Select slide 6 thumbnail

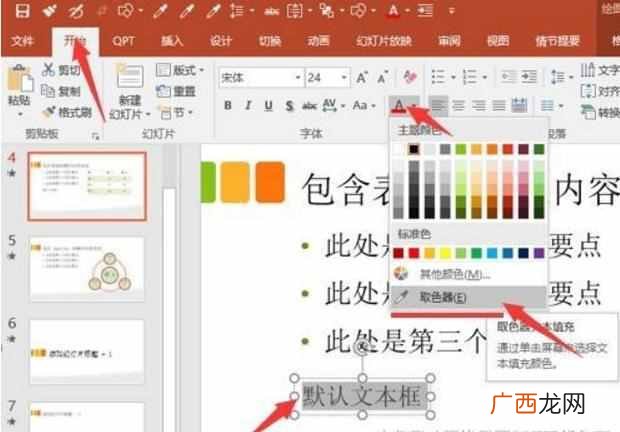tap(87, 351)
